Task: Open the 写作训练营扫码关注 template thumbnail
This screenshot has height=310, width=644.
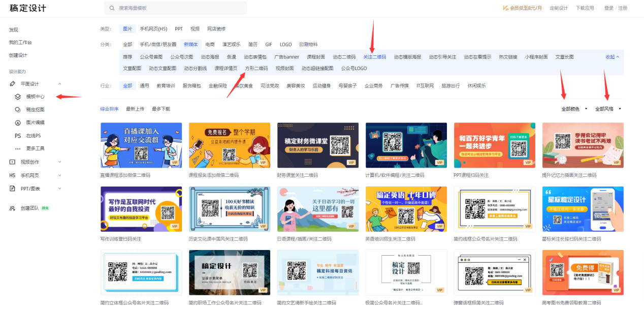Action: pyautogui.click(x=141, y=209)
